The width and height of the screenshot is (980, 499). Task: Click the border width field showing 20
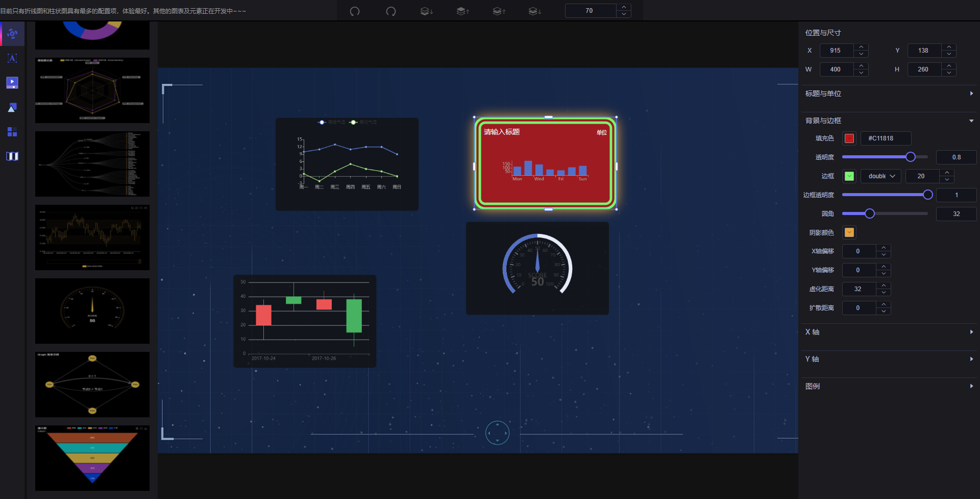922,176
